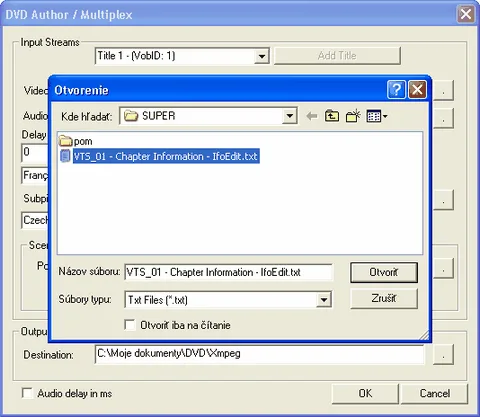
Task: Click the Názov súboru filename field
Action: 228,272
